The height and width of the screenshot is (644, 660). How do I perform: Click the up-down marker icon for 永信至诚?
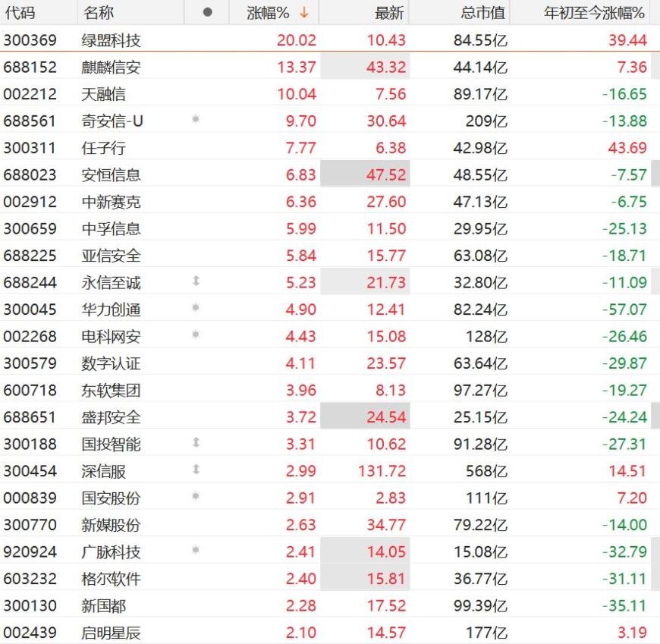(196, 281)
